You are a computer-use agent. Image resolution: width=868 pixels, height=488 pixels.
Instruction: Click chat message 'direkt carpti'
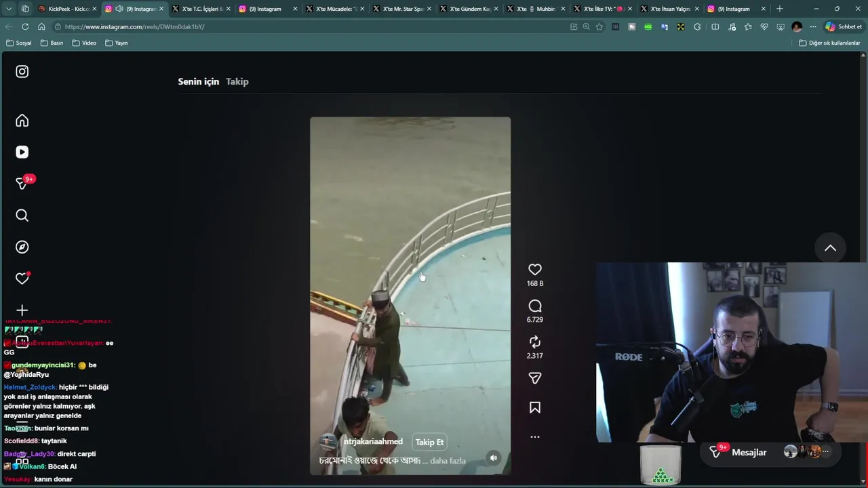coord(77,453)
